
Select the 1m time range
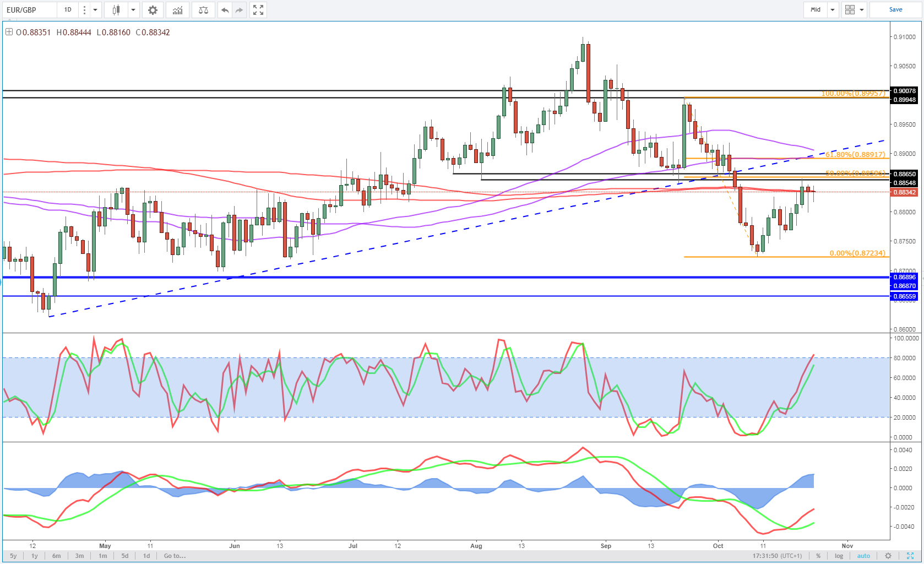tap(103, 556)
